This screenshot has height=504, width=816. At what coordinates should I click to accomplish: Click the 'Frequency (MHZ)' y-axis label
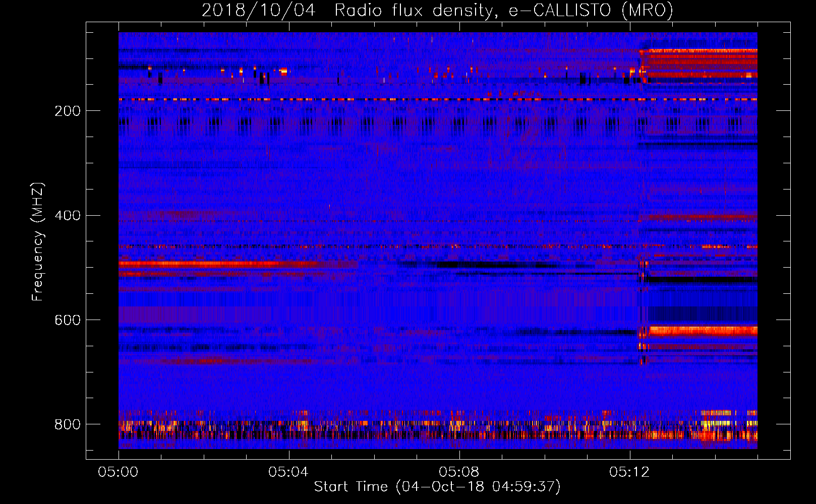pyautogui.click(x=38, y=241)
